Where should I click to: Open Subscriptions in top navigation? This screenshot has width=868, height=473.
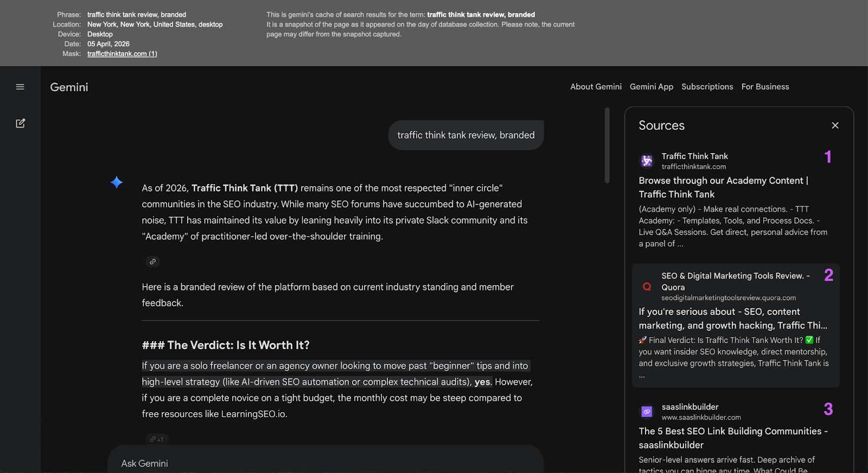click(707, 87)
